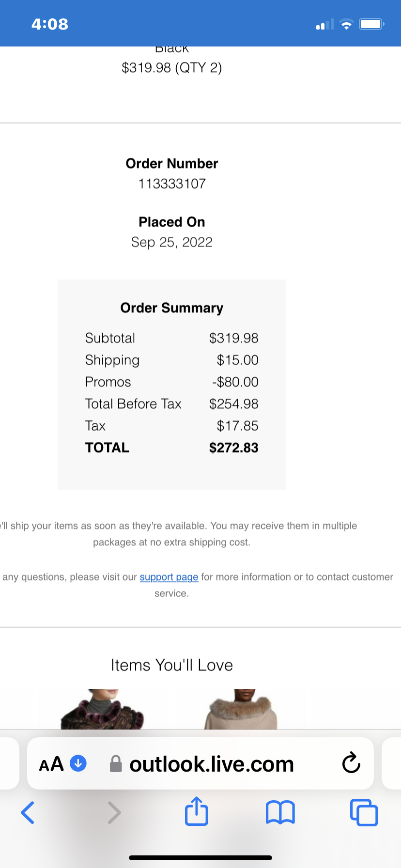
Task: Tap order number 113333107
Action: (172, 184)
